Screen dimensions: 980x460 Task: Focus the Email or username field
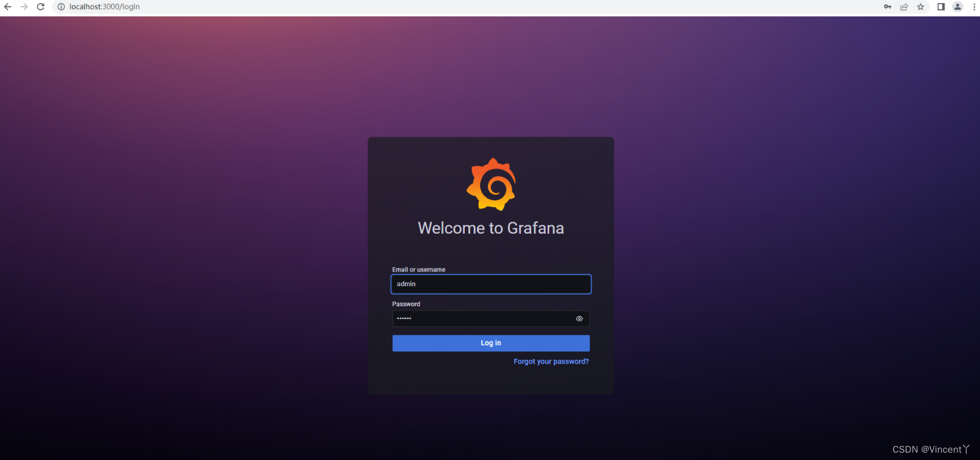[491, 284]
